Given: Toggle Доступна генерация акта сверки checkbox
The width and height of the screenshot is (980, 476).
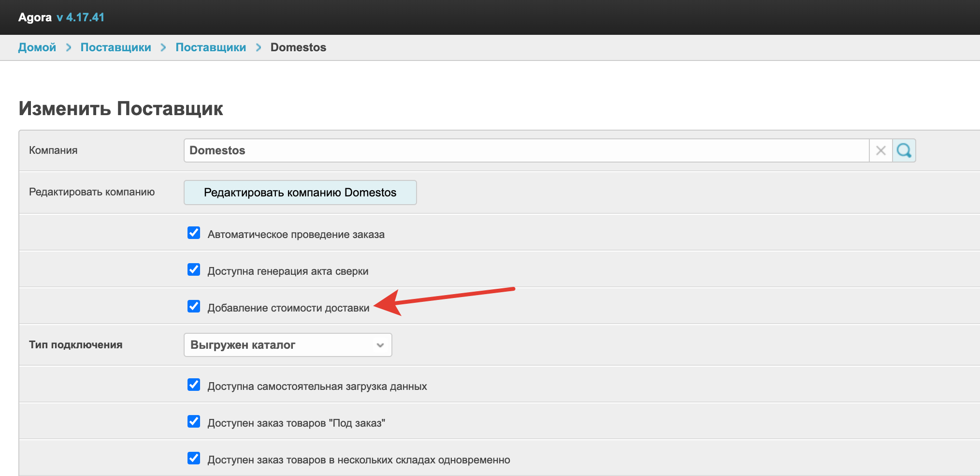Looking at the screenshot, I should point(194,269).
